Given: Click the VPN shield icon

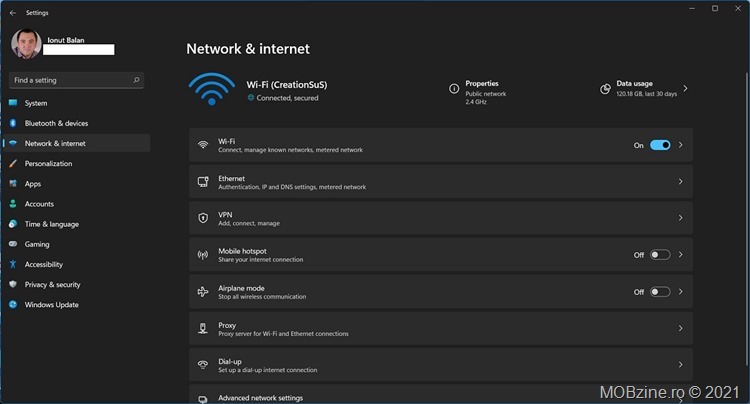Looking at the screenshot, I should [203, 218].
